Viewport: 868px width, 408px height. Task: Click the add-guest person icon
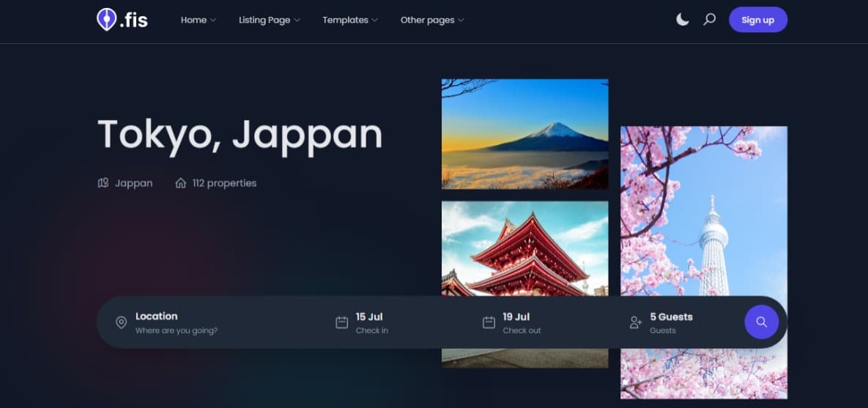click(636, 322)
